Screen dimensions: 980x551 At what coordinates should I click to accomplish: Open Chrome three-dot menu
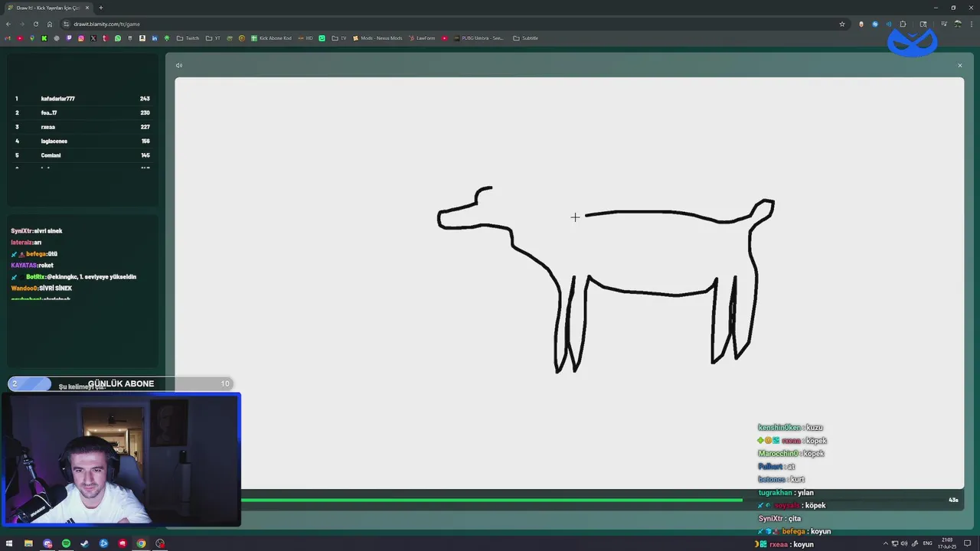click(970, 24)
